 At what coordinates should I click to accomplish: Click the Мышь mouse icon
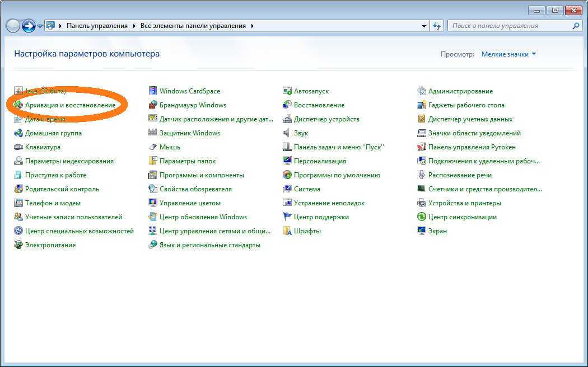tap(153, 147)
